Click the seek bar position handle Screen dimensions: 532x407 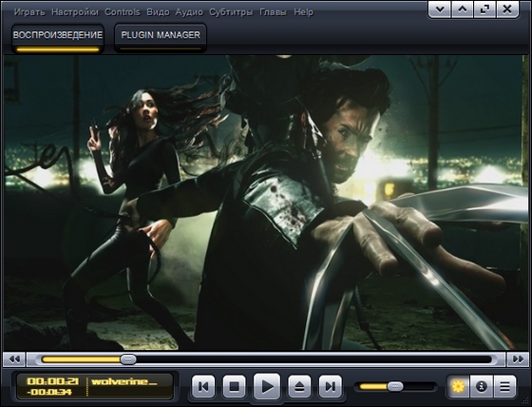[128, 359]
